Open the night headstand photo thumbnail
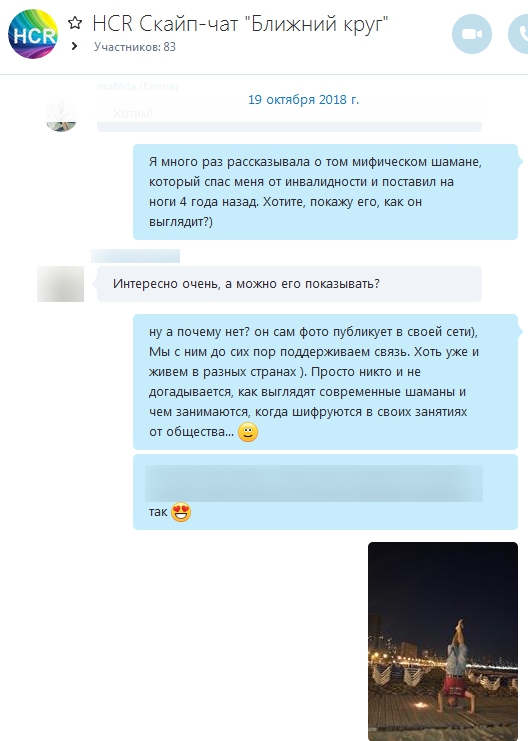 pyautogui.click(x=443, y=641)
